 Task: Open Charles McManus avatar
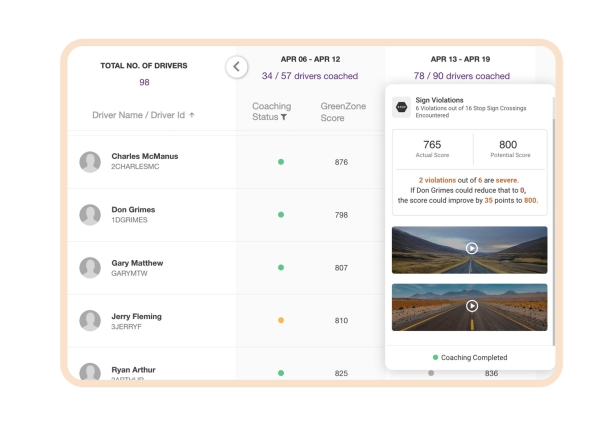91,162
